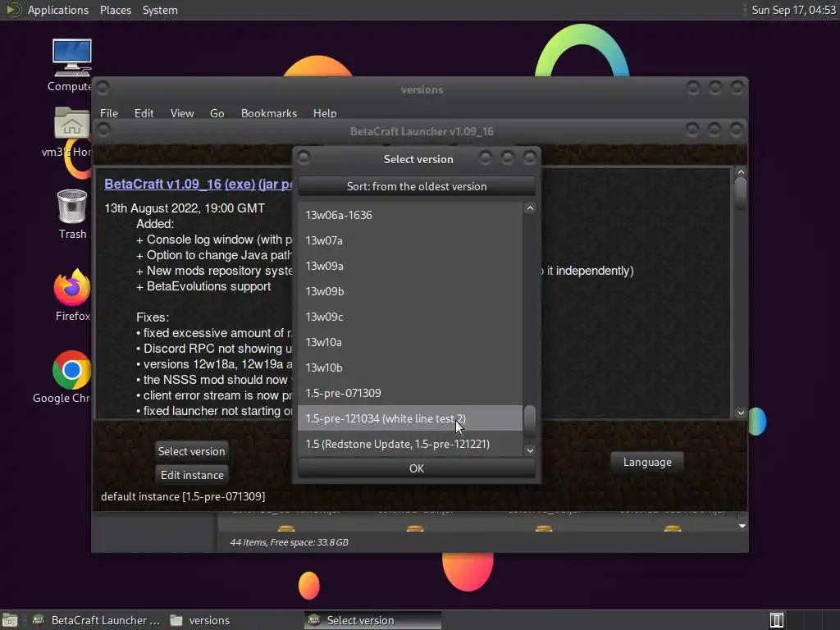Select 1.5 (Redstone Update, 1.5-pre-121221)
This screenshot has width=840, height=630.
pos(410,444)
